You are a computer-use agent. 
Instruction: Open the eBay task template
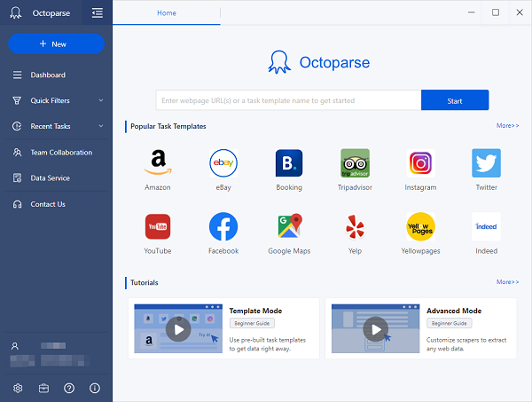(x=223, y=163)
